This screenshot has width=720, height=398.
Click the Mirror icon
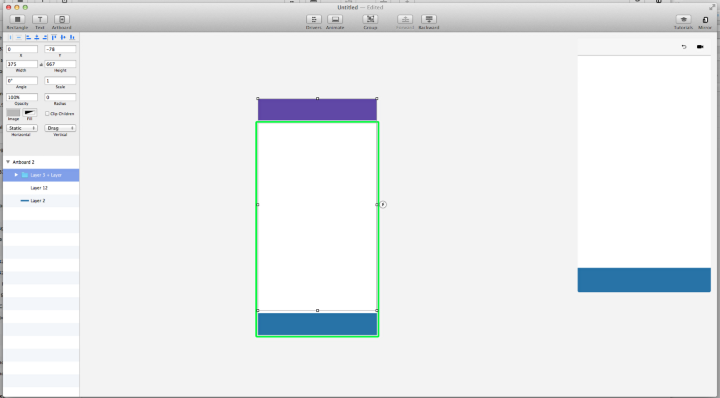click(x=705, y=20)
